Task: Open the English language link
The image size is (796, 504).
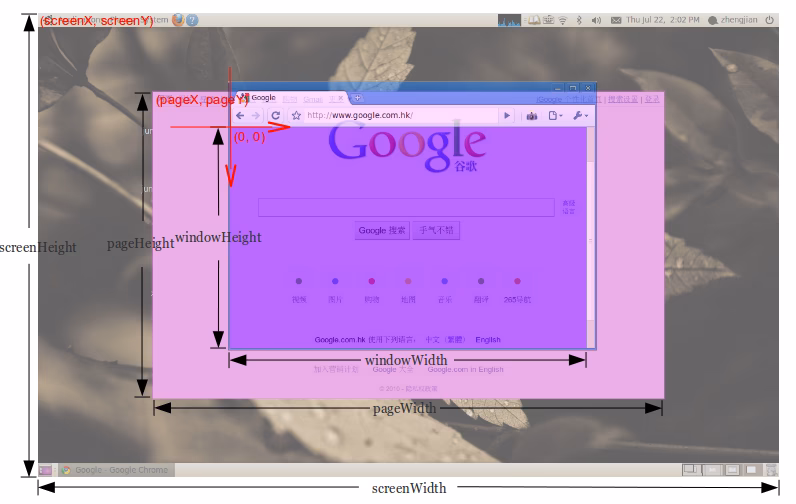Action: point(488,340)
